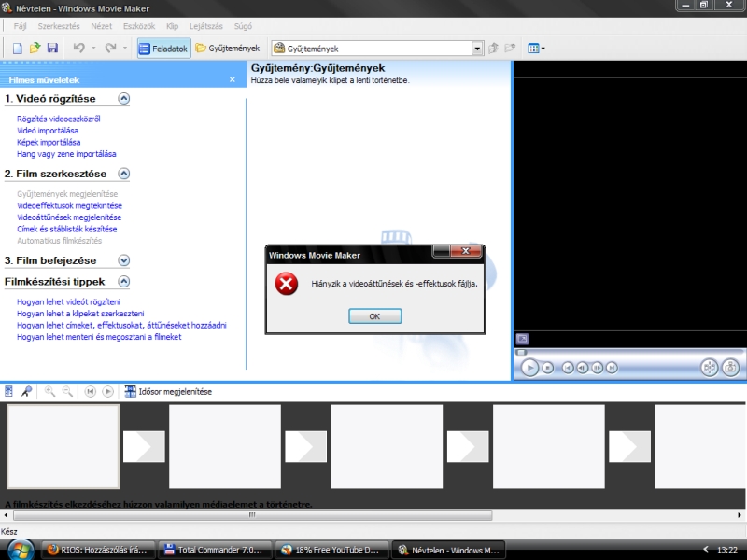Screen dimensions: 747x560
Task: Click the Take Picture camera icon
Action: point(730,368)
